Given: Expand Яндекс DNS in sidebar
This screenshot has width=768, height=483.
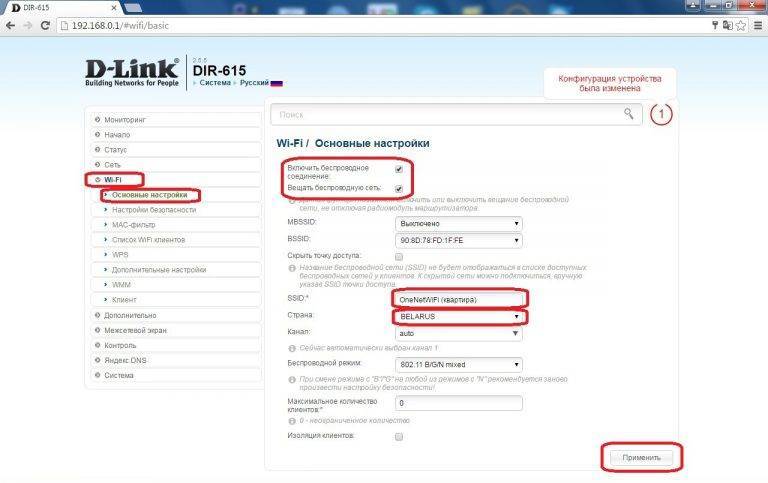Looking at the screenshot, I should (175, 361).
